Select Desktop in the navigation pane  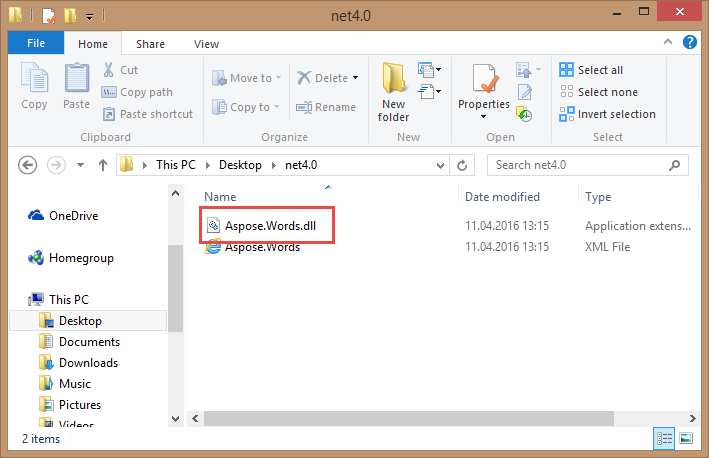coord(88,321)
